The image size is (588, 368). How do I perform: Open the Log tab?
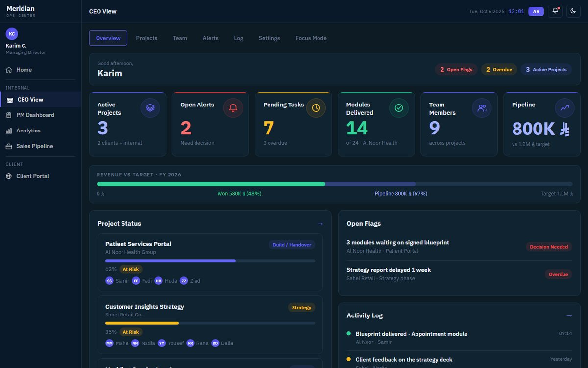pyautogui.click(x=239, y=38)
